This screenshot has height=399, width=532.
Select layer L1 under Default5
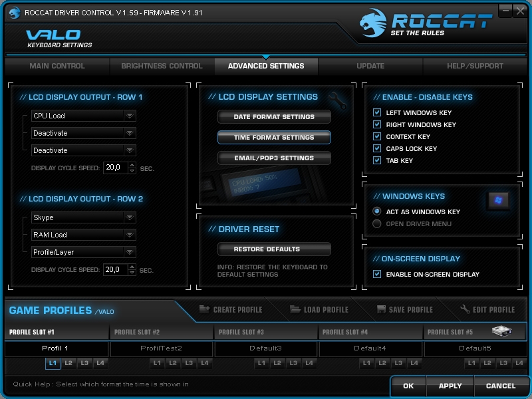tap(471, 363)
